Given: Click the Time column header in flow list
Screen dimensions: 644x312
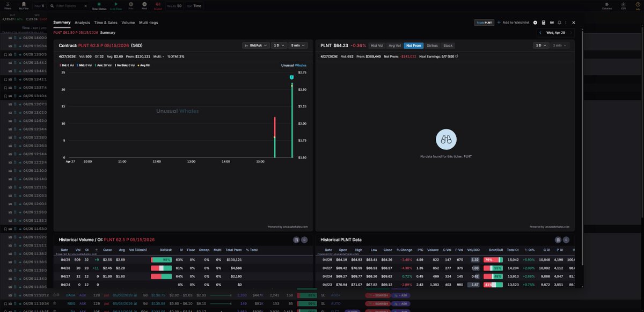Looking at the screenshot, I should tap(26, 27).
